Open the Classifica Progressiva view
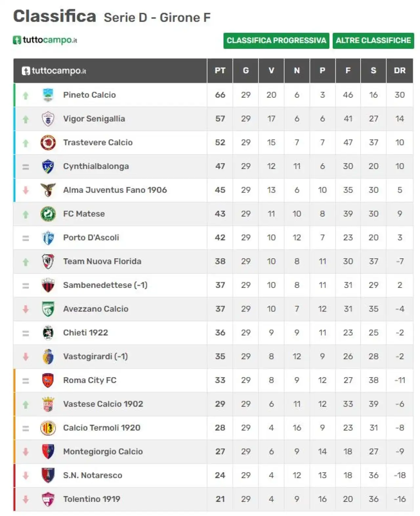Image resolution: width=420 pixels, height=516 pixels. 276,41
